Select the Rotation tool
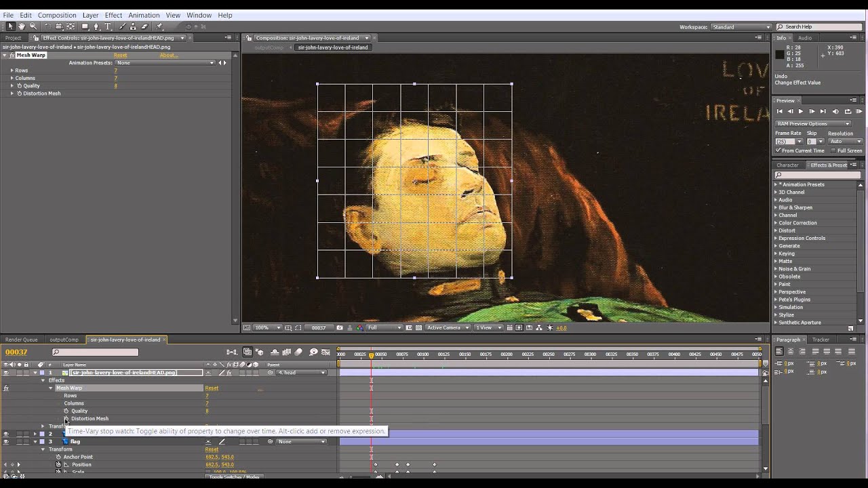The width and height of the screenshot is (868, 488). 48,26
